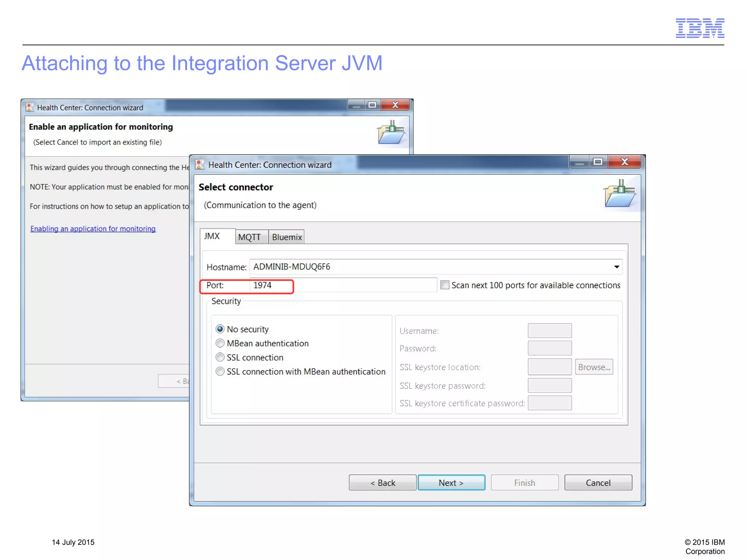Cancel the Select connector wizard
The image size is (747, 560).
tap(598, 483)
